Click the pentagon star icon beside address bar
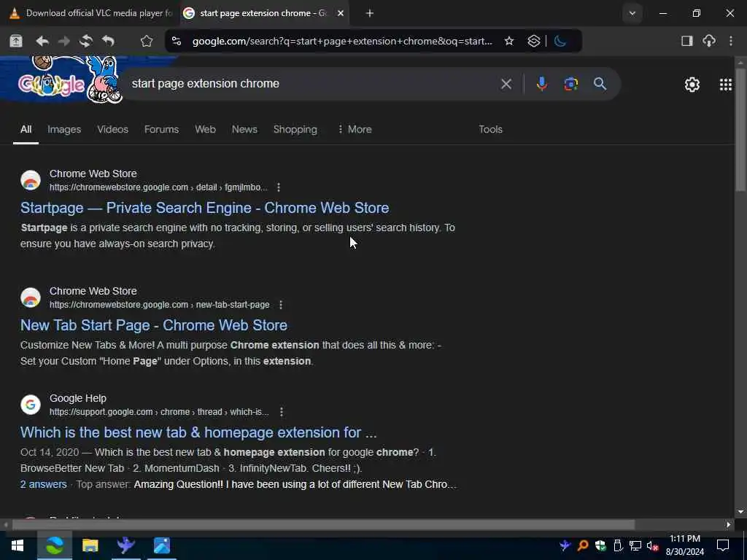The image size is (747, 560). coord(146,42)
